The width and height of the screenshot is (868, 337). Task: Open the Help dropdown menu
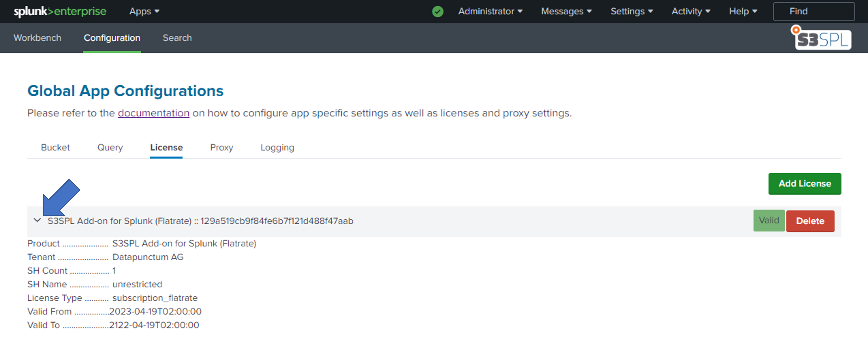pos(743,11)
